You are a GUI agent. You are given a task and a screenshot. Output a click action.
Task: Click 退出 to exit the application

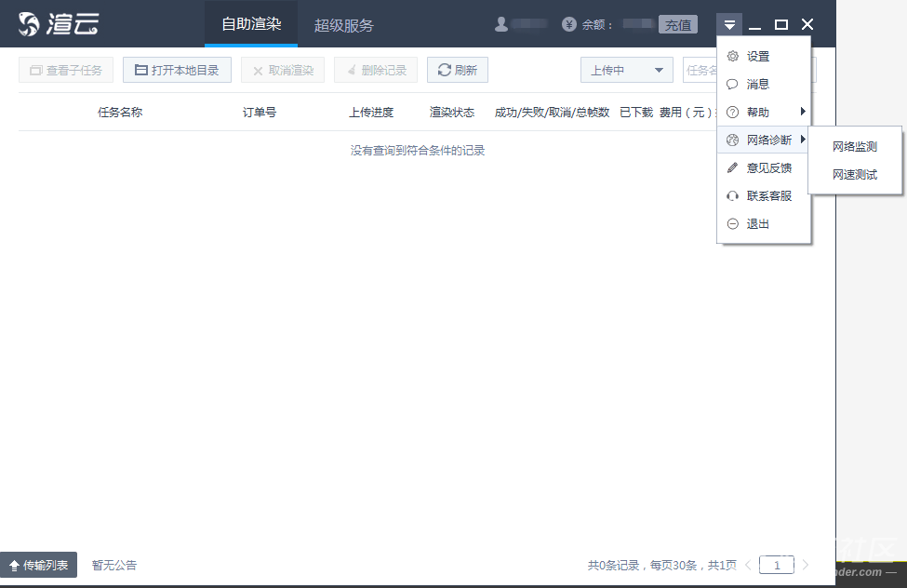(x=757, y=224)
